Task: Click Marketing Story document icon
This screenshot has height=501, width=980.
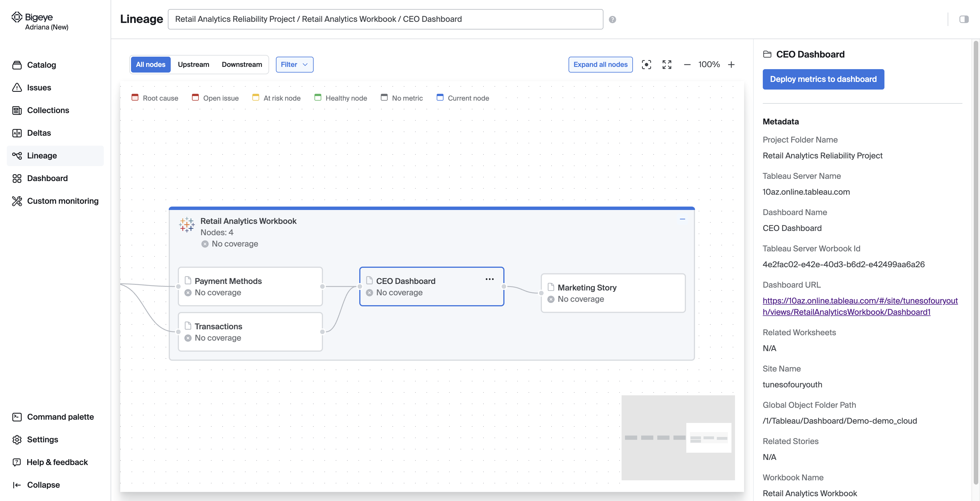Action: tap(550, 287)
